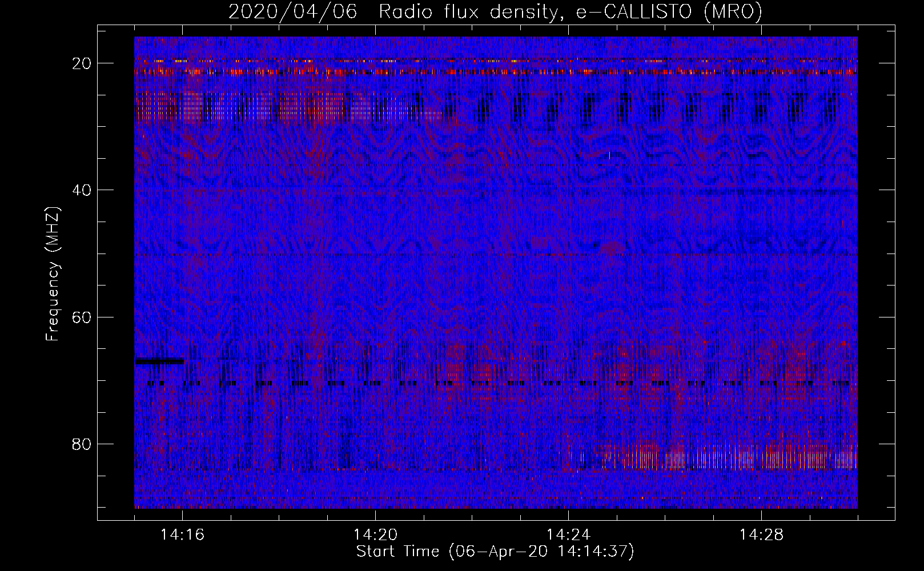
Task: Click the '40' frequency tick label
Action: (x=82, y=190)
